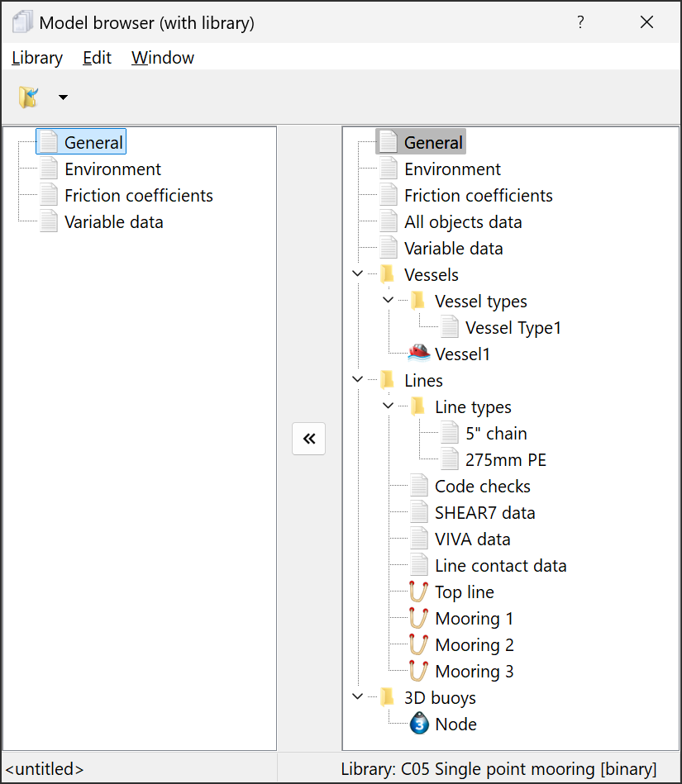Select the Top line line icon
The height and width of the screenshot is (784, 682).
point(419,592)
